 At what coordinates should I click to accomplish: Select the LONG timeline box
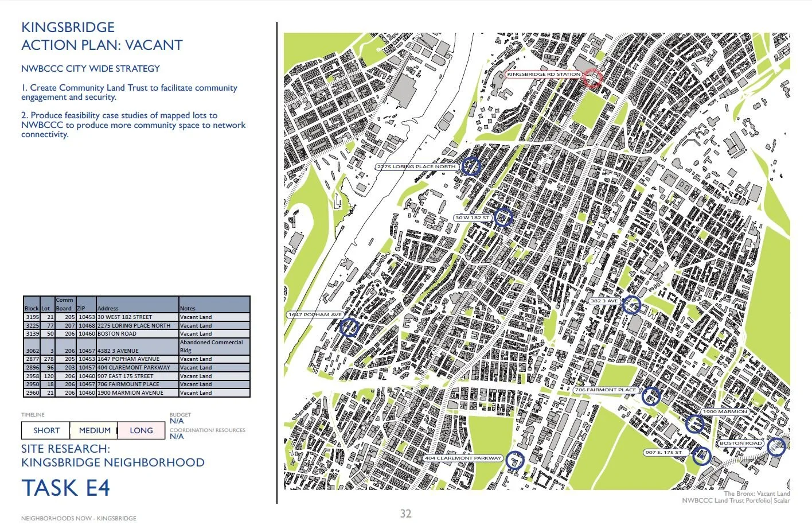pyautogui.click(x=141, y=430)
